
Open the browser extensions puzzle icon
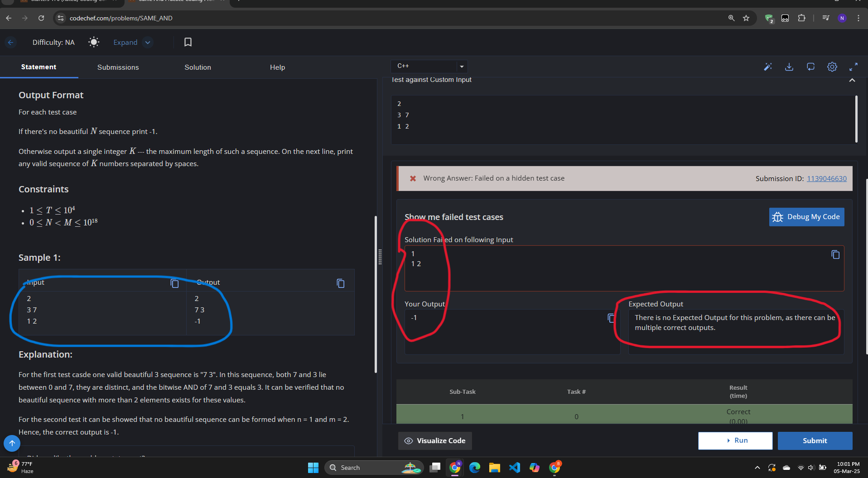(x=801, y=18)
